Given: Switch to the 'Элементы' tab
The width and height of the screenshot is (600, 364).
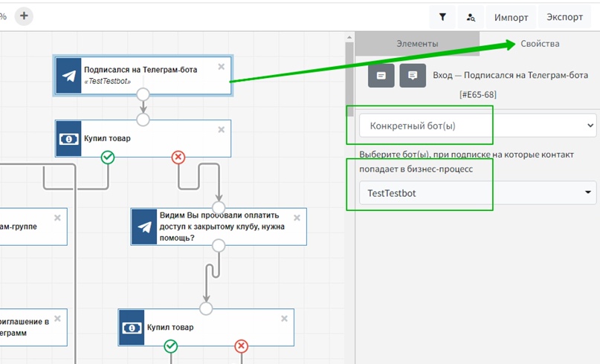Looking at the screenshot, I should (417, 44).
